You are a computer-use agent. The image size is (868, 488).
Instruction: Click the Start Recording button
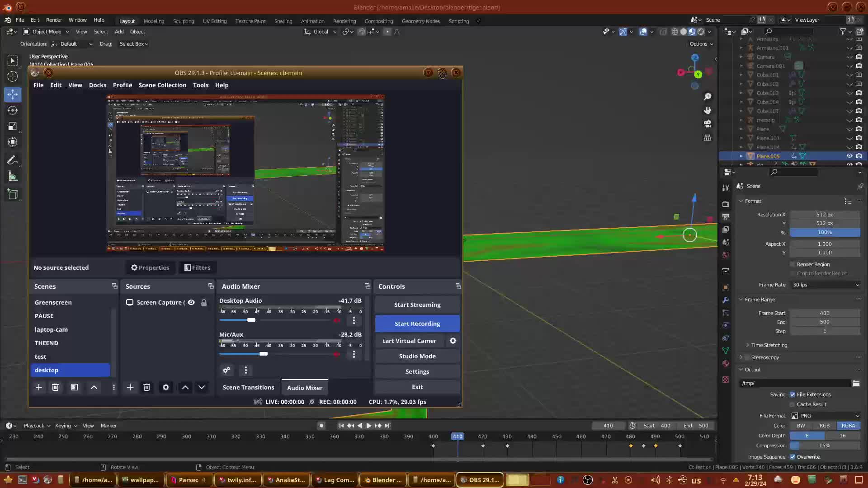(x=417, y=324)
